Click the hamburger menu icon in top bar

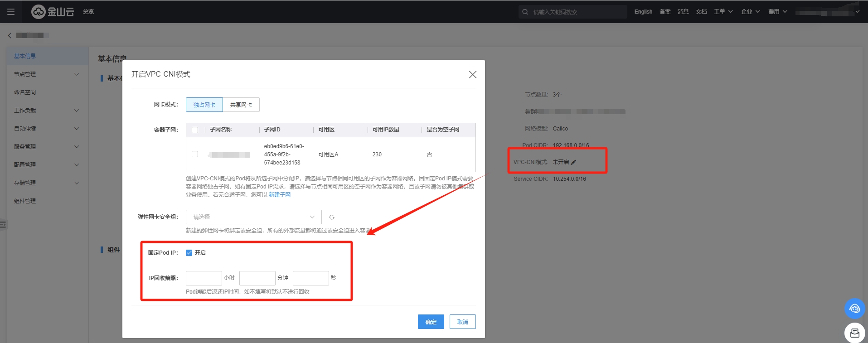11,12
